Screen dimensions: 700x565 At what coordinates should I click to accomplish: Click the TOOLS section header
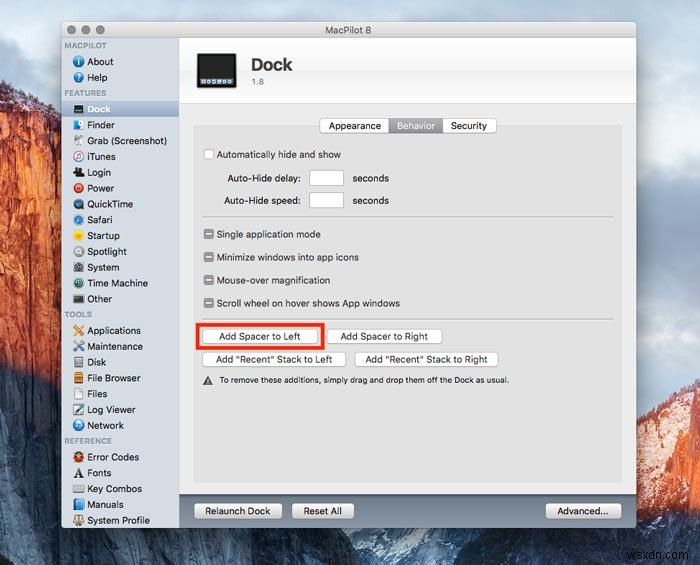pos(78,315)
